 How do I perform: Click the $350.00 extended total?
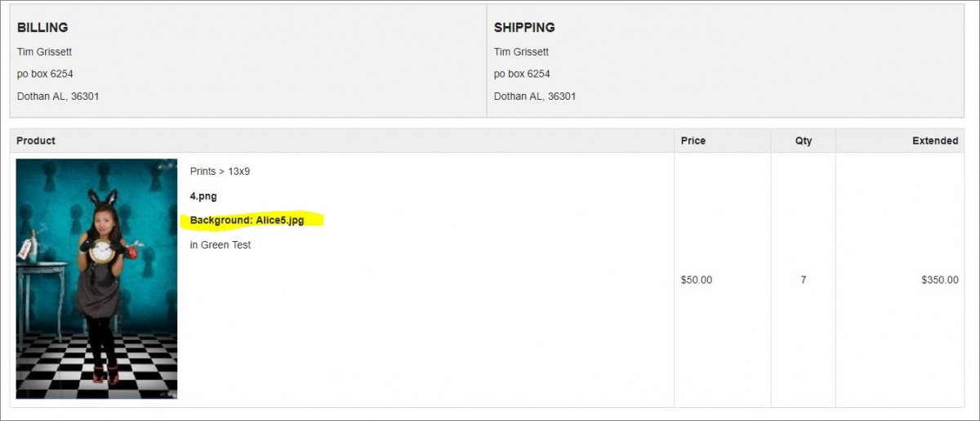[x=940, y=280]
